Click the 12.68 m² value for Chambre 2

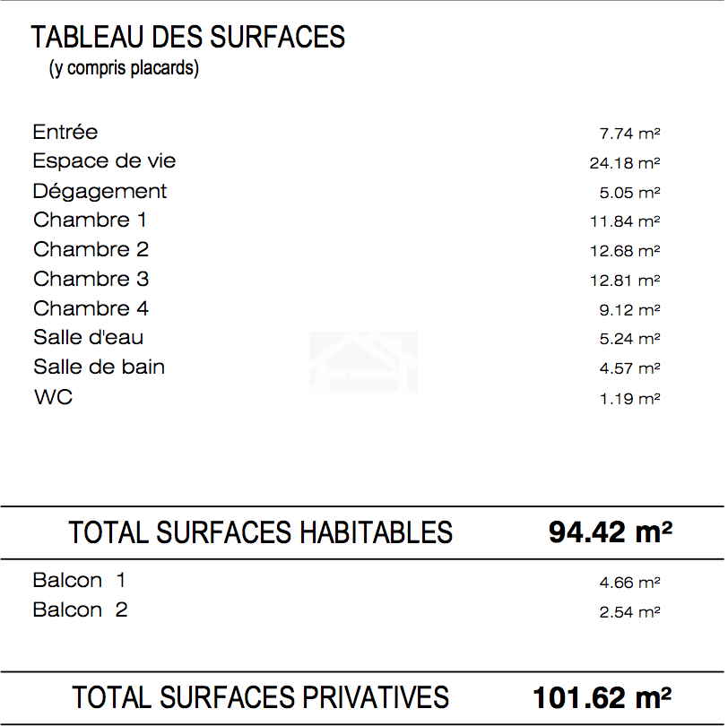point(625,251)
